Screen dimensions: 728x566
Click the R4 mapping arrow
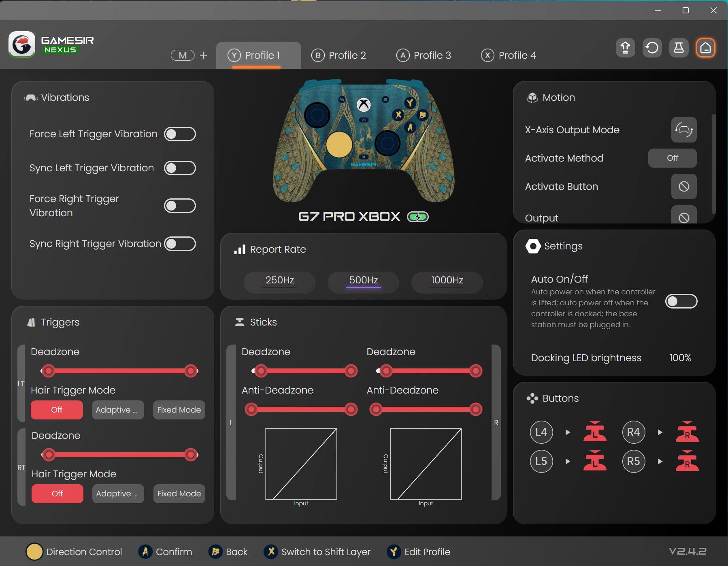(660, 432)
